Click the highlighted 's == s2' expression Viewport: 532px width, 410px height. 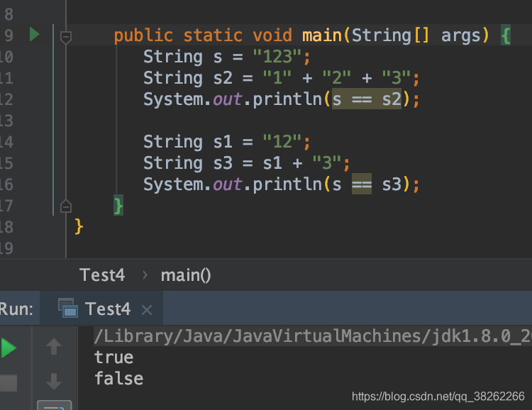367,99
